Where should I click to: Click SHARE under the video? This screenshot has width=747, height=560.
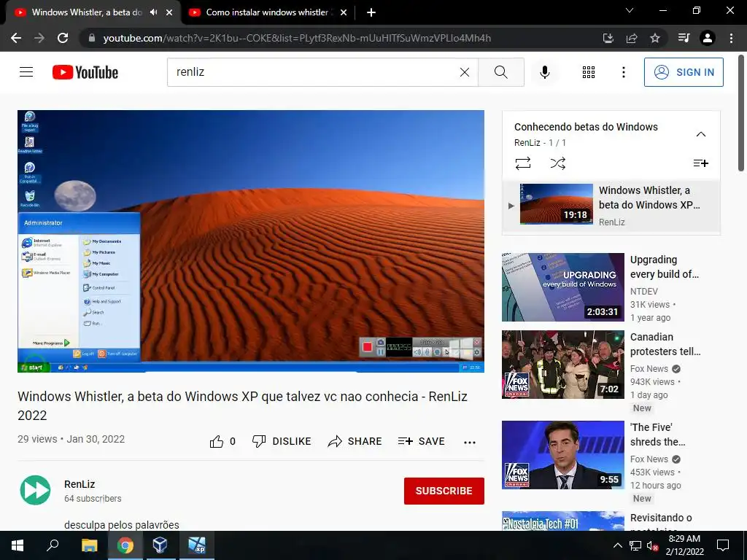[x=355, y=441]
